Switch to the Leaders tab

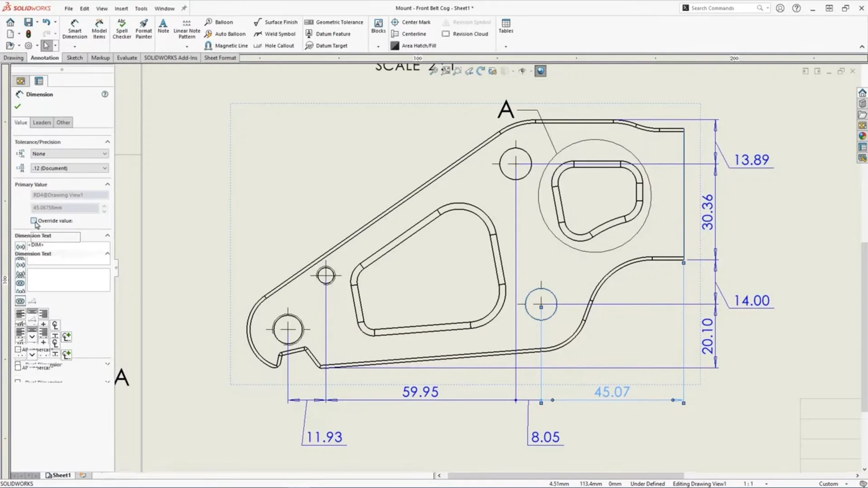coord(42,123)
